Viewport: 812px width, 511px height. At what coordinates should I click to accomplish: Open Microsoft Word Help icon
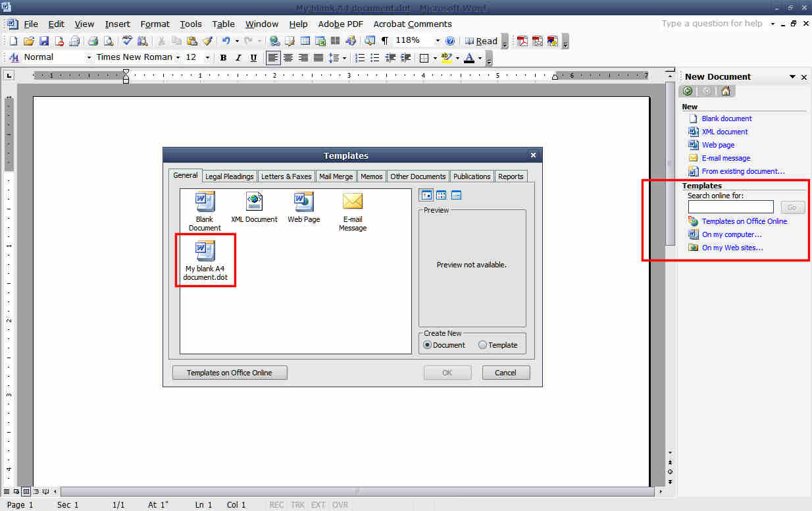[450, 41]
